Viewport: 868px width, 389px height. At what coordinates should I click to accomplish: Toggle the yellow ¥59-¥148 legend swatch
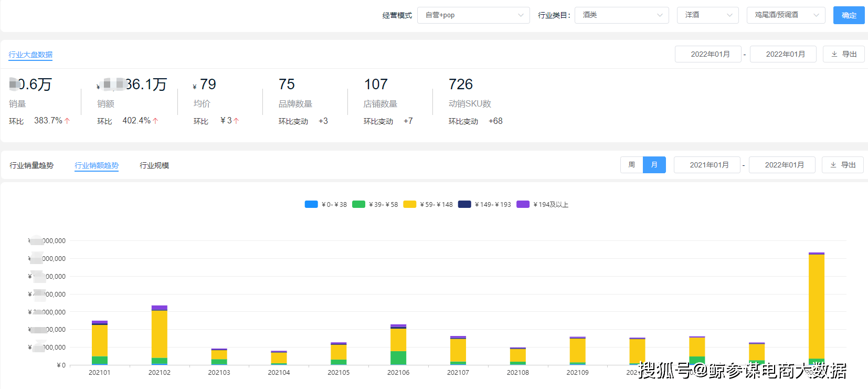pos(410,204)
